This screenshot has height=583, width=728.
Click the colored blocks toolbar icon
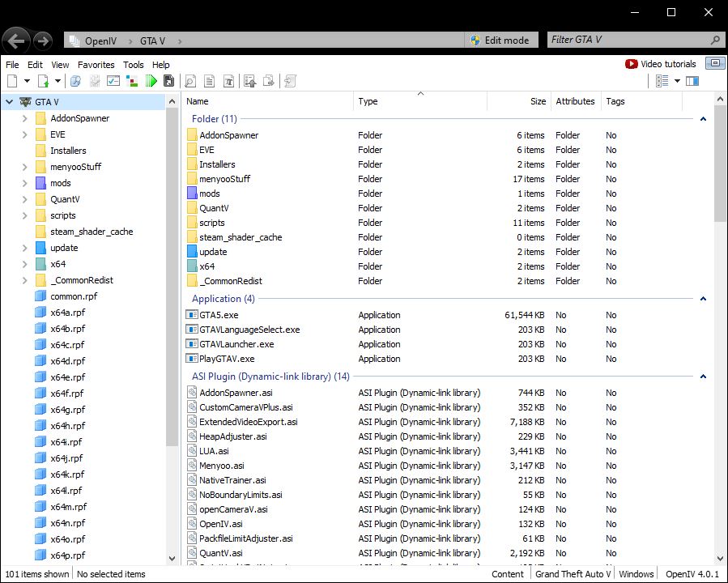(132, 81)
